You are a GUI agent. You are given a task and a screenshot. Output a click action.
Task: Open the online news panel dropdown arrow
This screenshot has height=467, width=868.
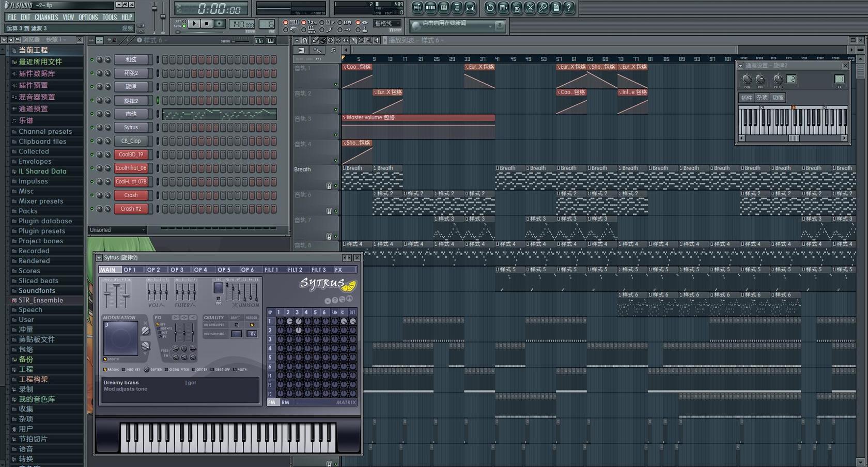[490, 26]
